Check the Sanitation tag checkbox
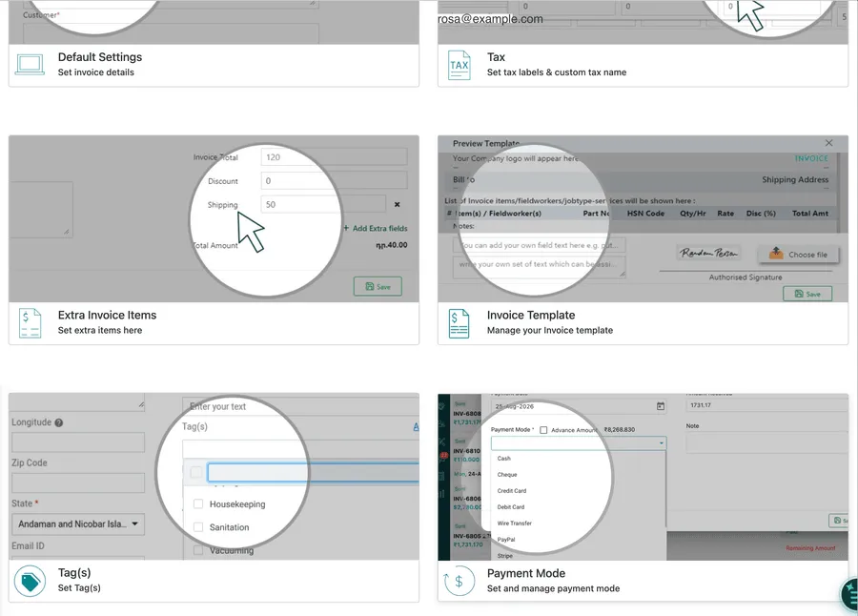This screenshot has width=858, height=616. pyautogui.click(x=198, y=526)
